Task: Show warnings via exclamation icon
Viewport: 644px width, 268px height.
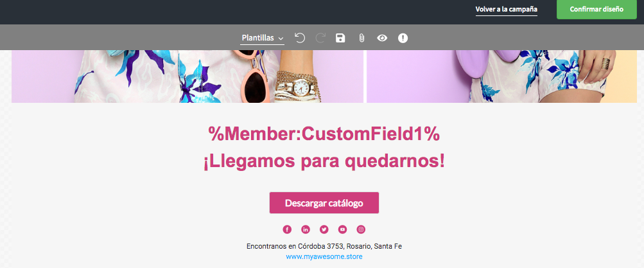Action: (x=403, y=38)
